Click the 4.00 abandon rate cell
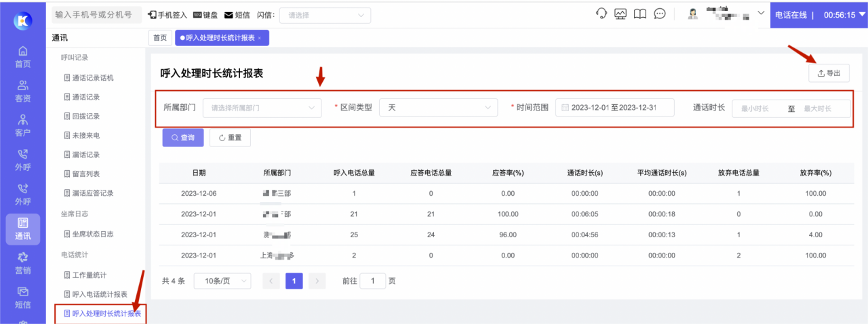The width and height of the screenshot is (868, 324). coord(816,235)
